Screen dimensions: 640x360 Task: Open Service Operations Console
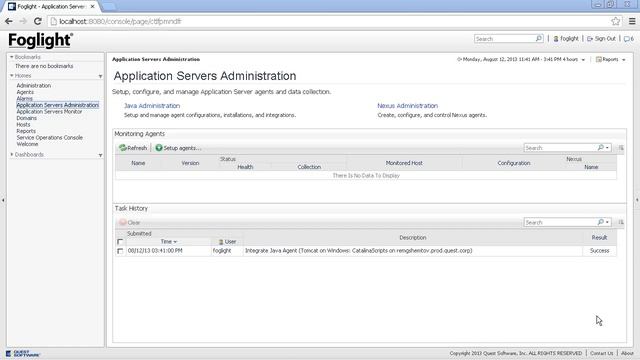[49, 138]
